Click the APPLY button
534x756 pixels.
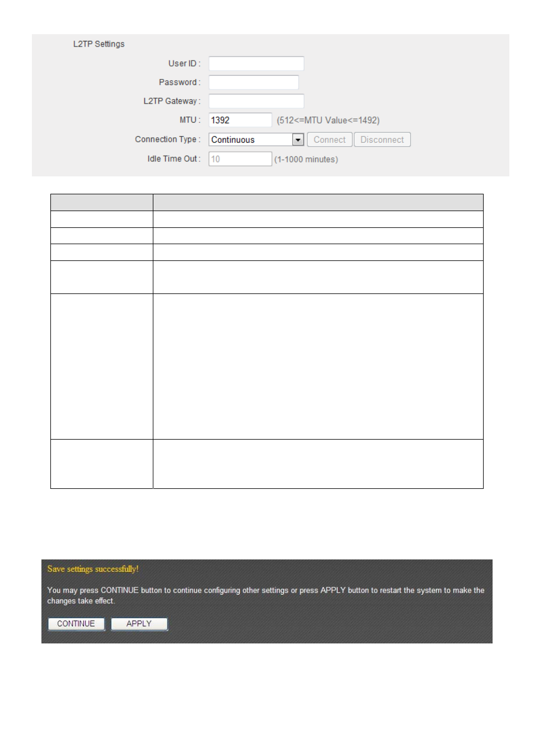pos(139,624)
